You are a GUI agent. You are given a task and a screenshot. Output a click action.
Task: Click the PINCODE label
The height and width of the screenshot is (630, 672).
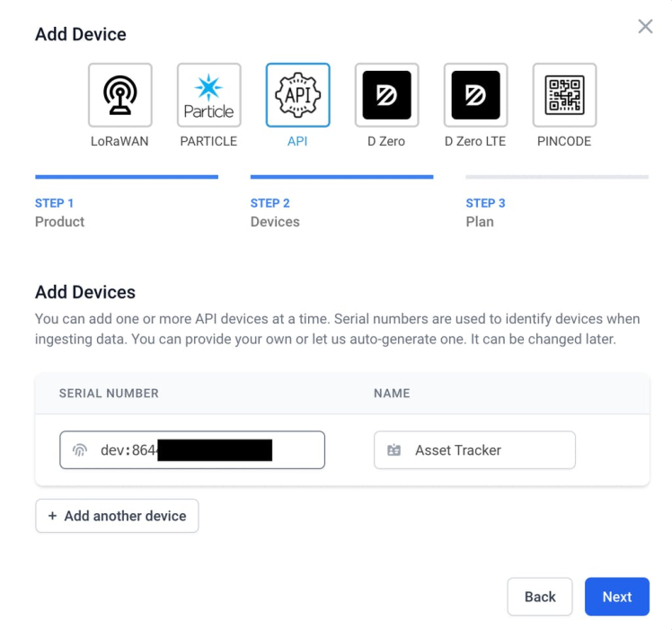(x=564, y=141)
